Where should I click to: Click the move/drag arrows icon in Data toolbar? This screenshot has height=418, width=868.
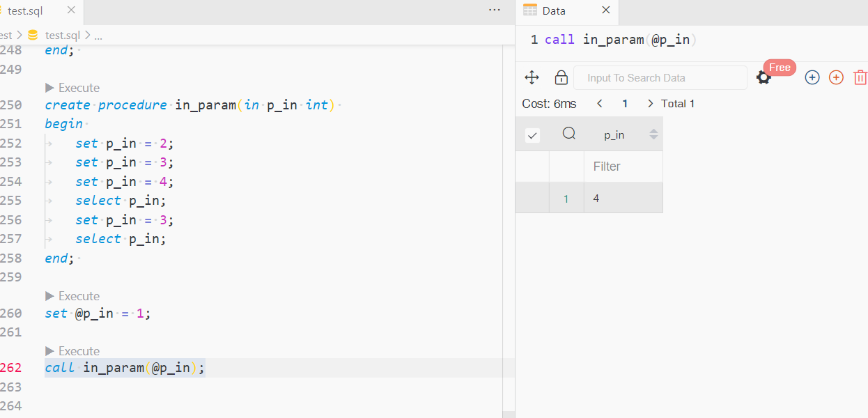[x=532, y=77]
